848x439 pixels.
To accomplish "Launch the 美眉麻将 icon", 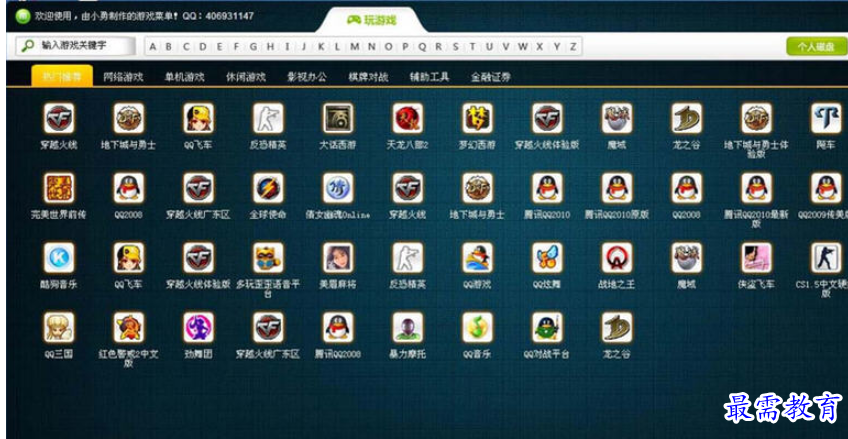I will pyautogui.click(x=338, y=257).
